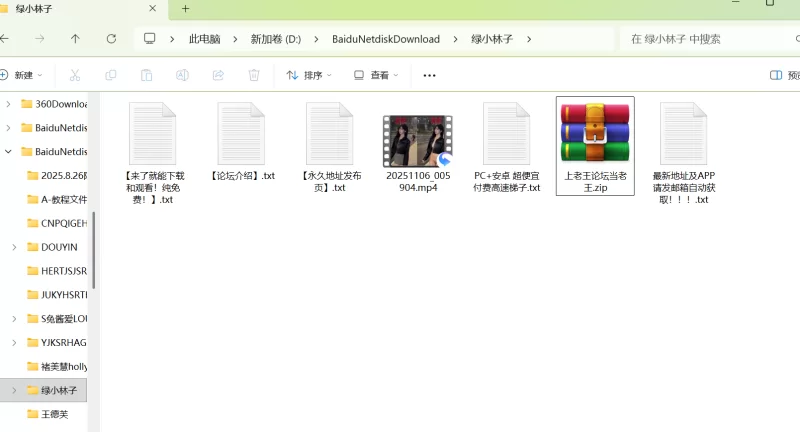
Task: Click the Cut scissors icon
Action: 75,75
